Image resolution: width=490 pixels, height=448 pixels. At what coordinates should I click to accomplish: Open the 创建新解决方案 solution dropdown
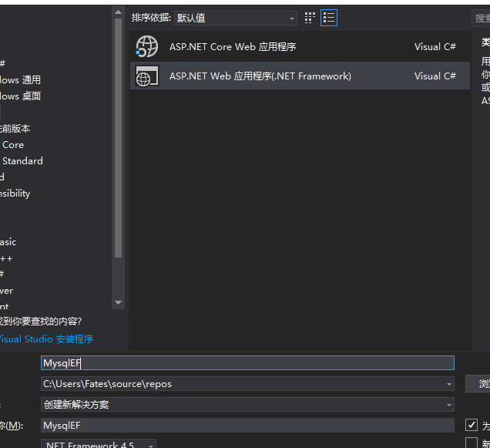pyautogui.click(x=247, y=405)
